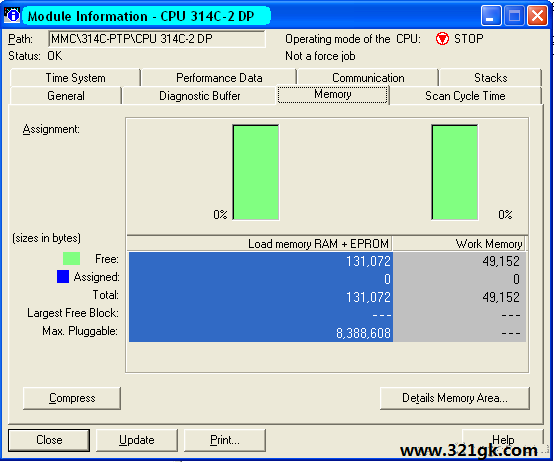Click the Compress button
This screenshot has height=463, width=555.
tap(72, 398)
